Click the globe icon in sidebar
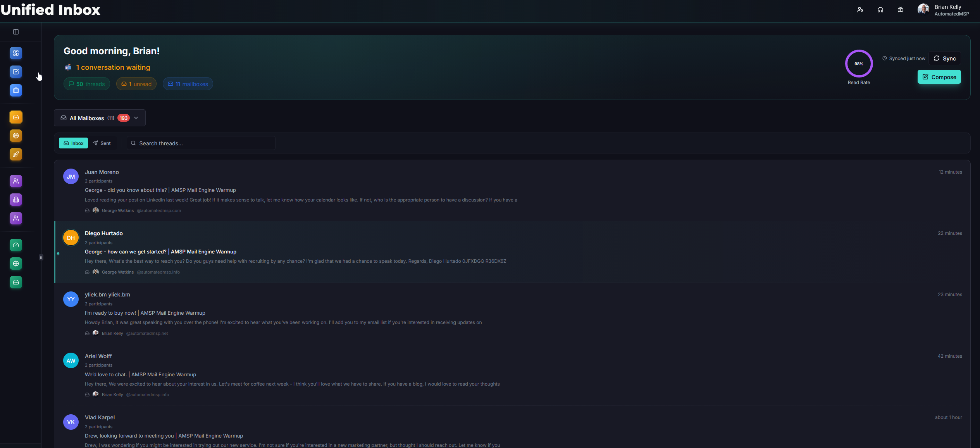 [x=16, y=264]
